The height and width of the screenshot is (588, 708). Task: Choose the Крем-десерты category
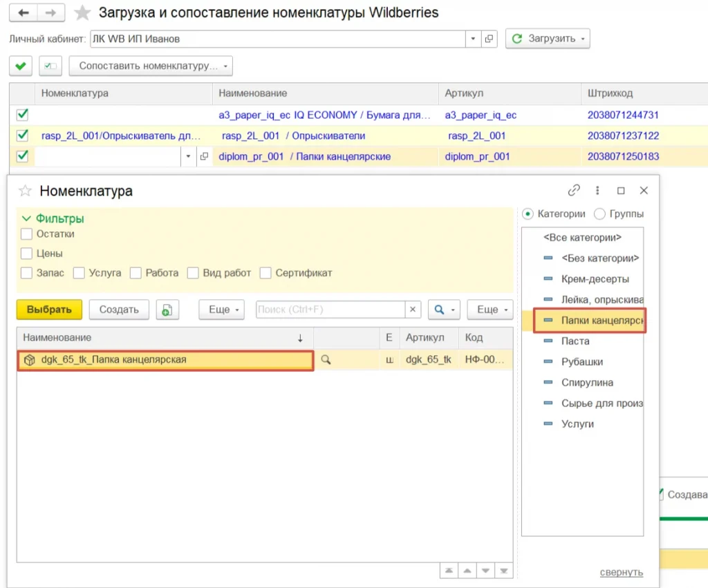point(595,279)
